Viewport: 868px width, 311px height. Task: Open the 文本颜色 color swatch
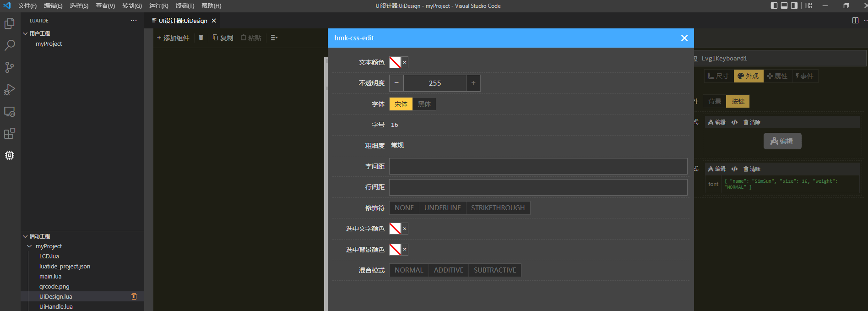coord(395,62)
